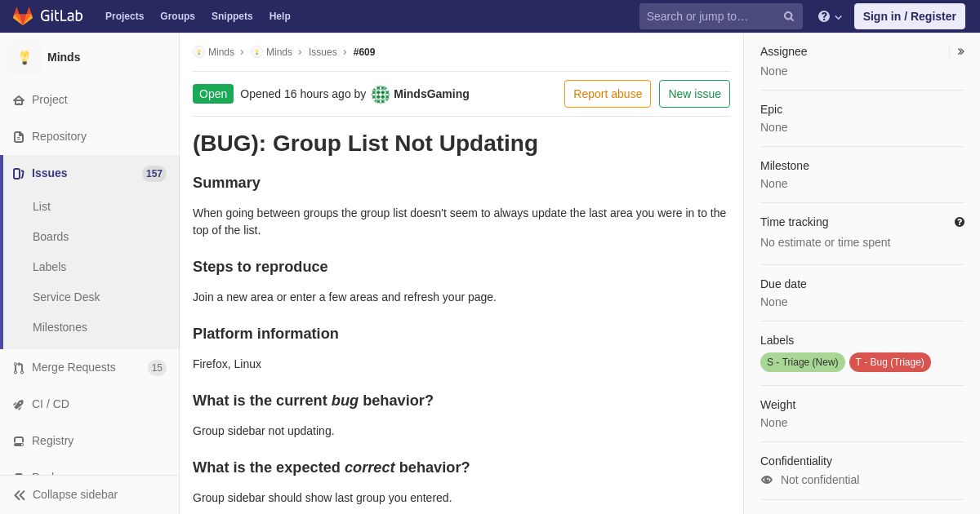Open Issue Boards in sidebar
980x514 pixels.
(x=51, y=237)
